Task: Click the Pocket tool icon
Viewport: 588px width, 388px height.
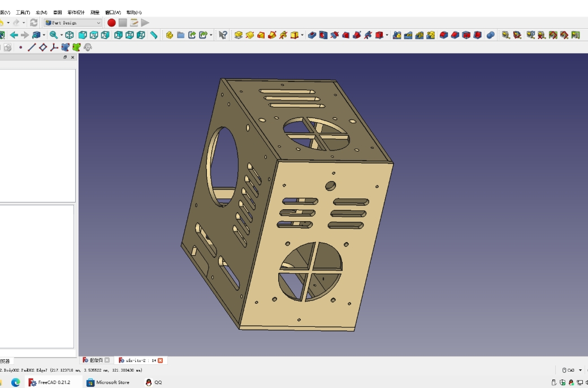Action: pyautogui.click(x=312, y=35)
